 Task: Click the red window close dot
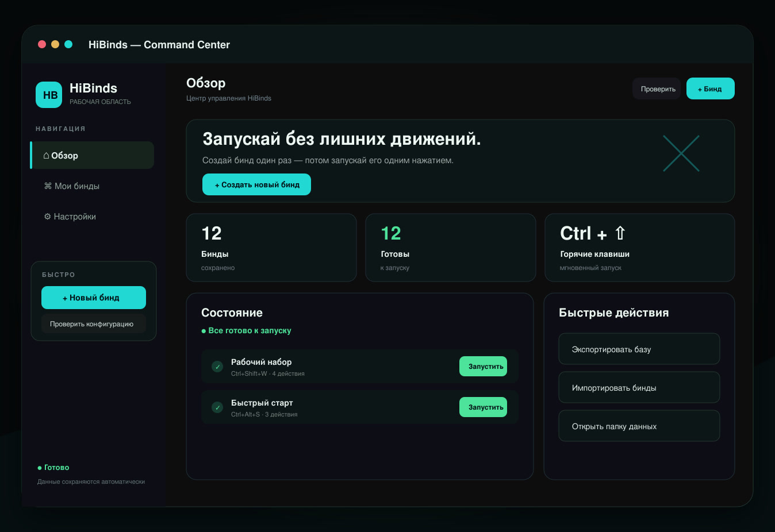[42, 44]
